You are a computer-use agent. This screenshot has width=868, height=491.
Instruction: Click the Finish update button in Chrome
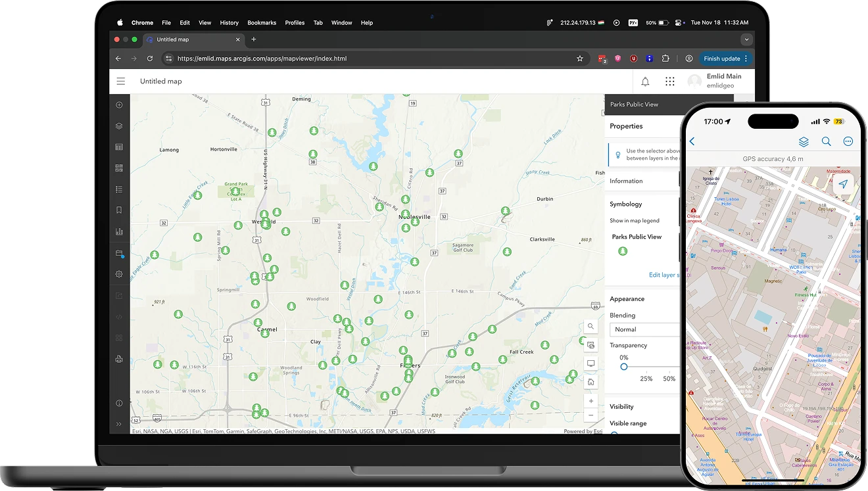(723, 58)
